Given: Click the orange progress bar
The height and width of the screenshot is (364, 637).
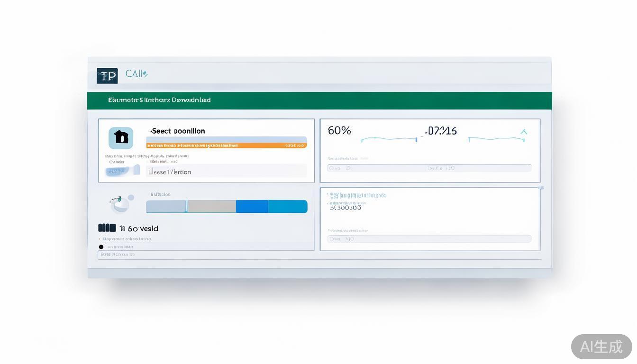Looking at the screenshot, I should pos(226,146).
